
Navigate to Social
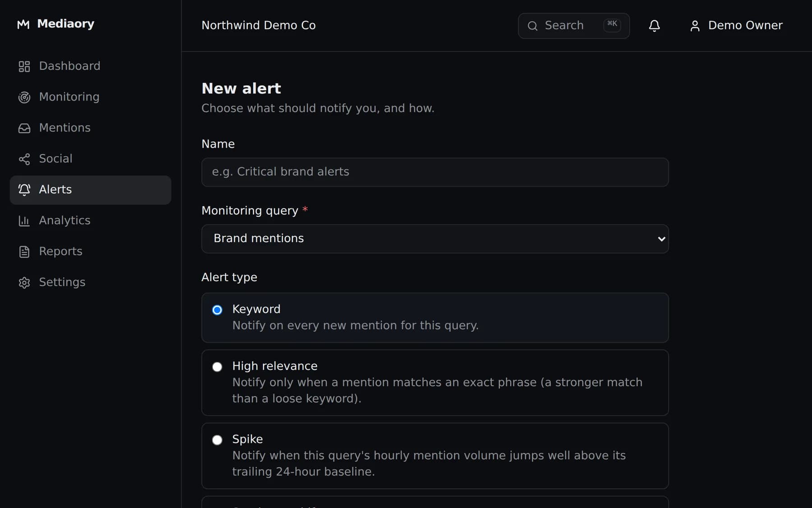click(x=90, y=159)
